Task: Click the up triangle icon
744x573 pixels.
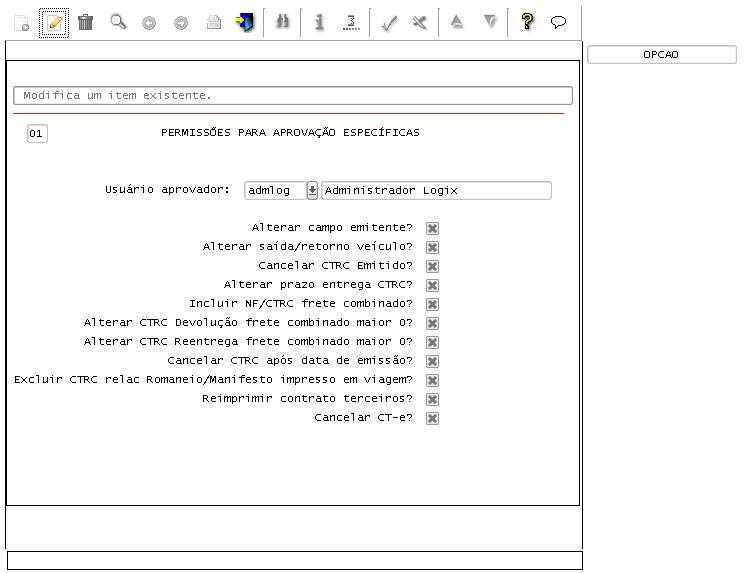Action: pos(456,22)
